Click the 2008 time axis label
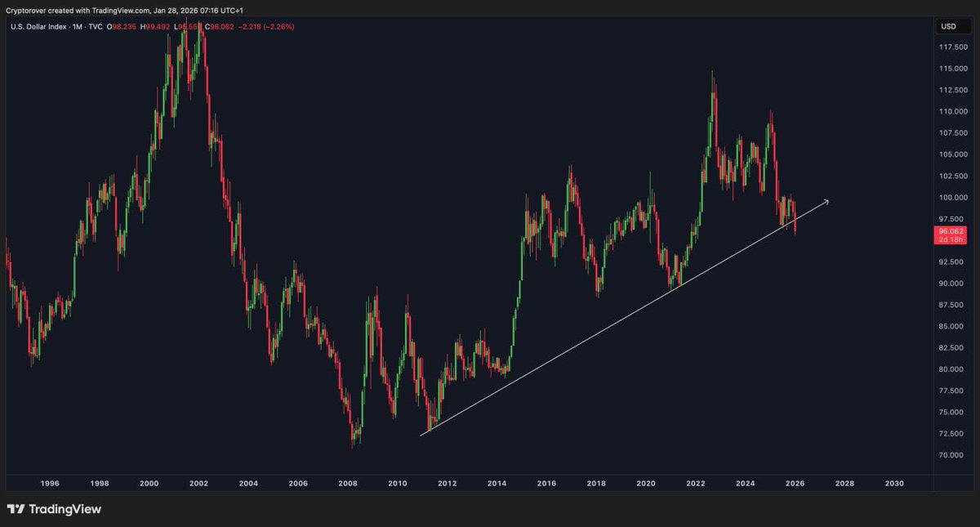 coord(348,484)
